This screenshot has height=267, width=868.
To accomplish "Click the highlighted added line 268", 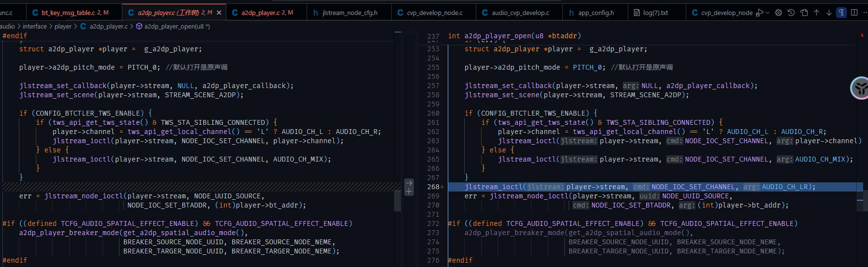I will [x=655, y=187].
